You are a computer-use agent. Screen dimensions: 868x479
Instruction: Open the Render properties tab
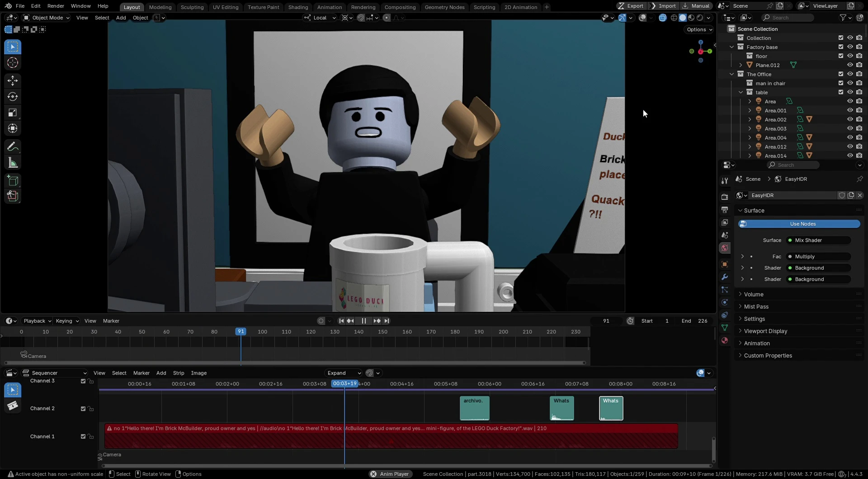pyautogui.click(x=725, y=197)
